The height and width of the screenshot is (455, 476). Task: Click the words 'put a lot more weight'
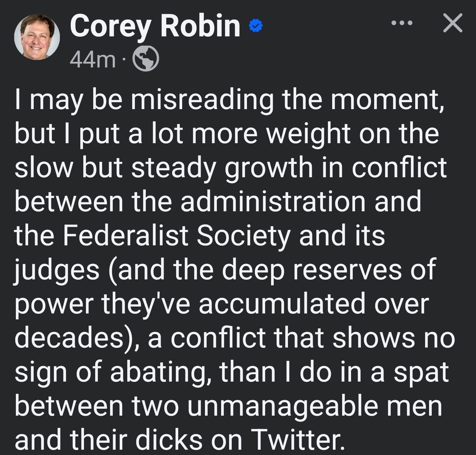tap(214, 135)
